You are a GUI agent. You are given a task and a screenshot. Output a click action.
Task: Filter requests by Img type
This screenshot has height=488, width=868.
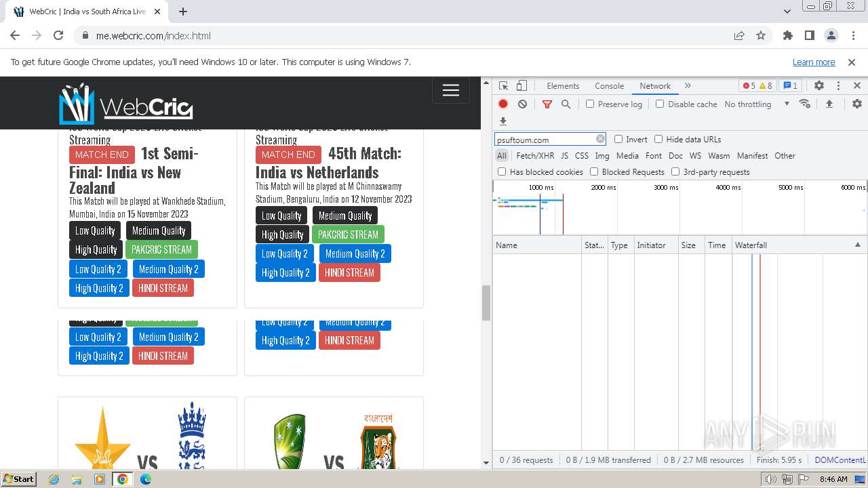[x=601, y=156]
